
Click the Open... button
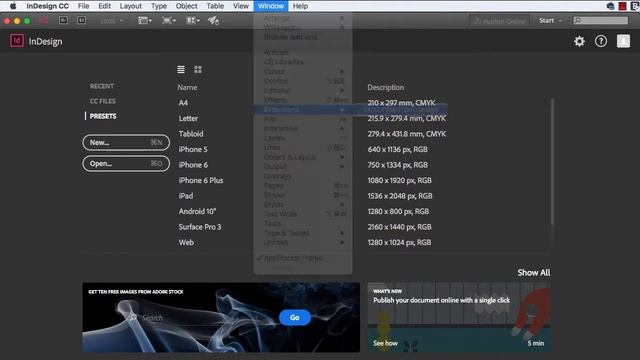click(126, 164)
